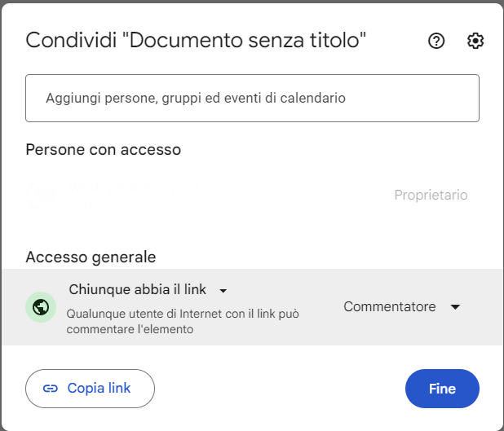Open the Commentatore role dropdown
The width and height of the screenshot is (504, 431).
pyautogui.click(x=401, y=307)
